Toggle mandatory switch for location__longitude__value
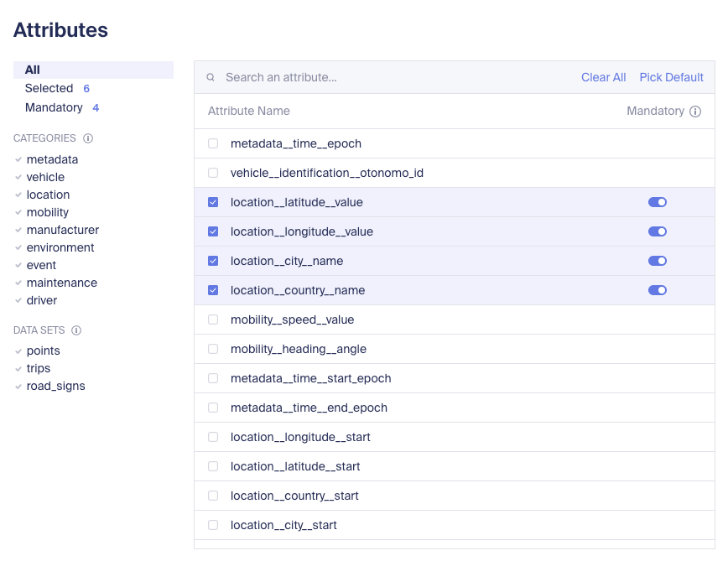 click(x=658, y=231)
